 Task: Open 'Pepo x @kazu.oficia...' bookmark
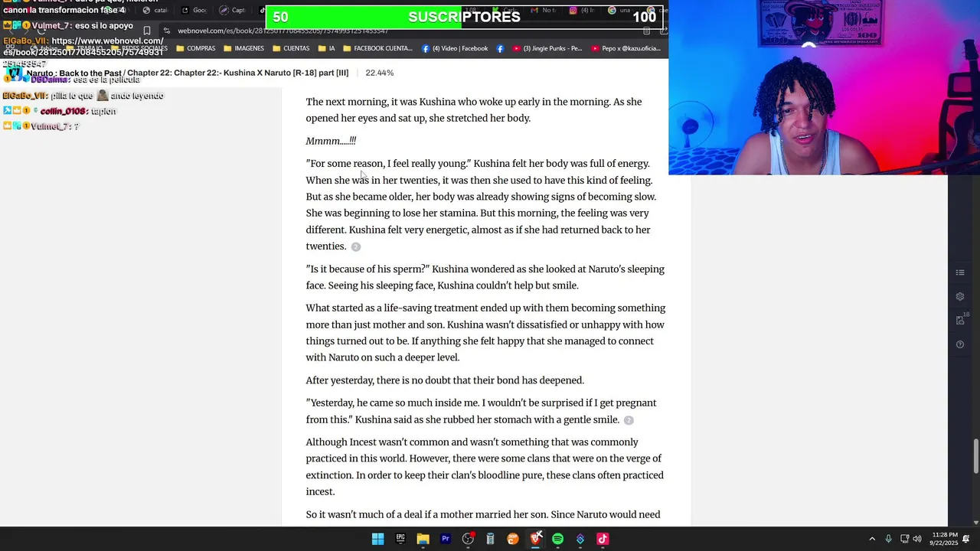(x=626, y=48)
